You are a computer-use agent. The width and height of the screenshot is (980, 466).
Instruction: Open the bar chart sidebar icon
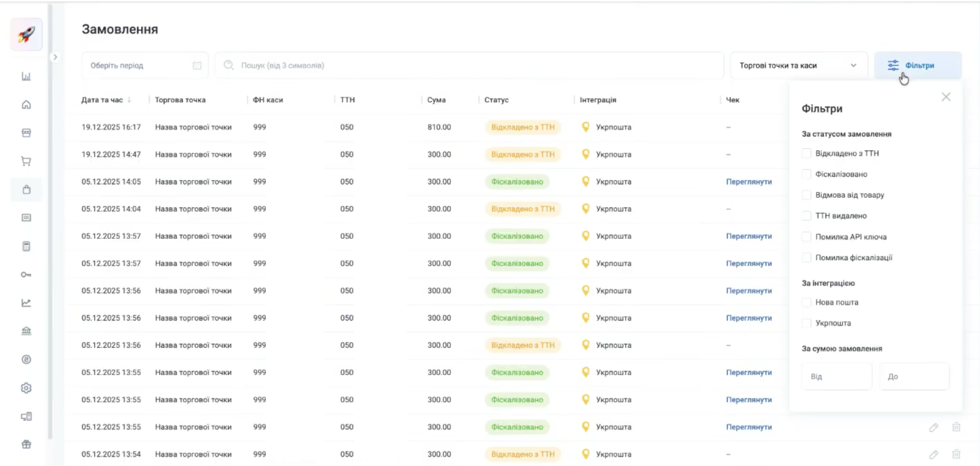[26, 76]
